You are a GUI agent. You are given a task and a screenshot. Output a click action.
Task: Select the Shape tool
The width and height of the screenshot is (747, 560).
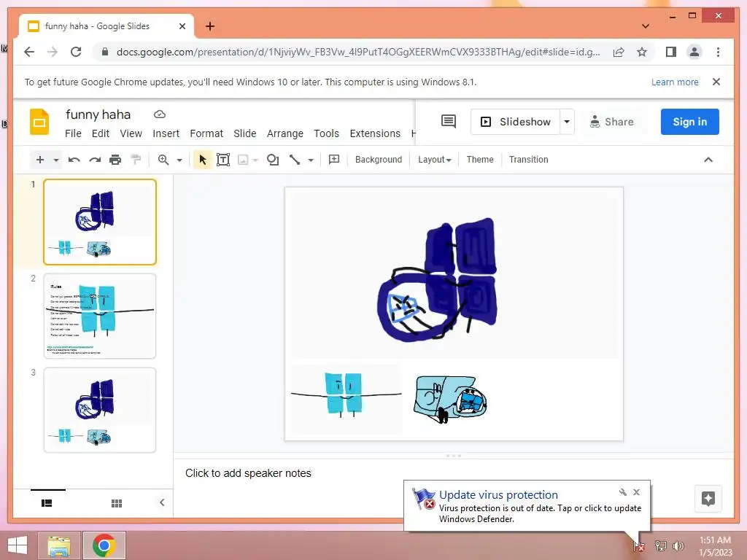(x=273, y=160)
